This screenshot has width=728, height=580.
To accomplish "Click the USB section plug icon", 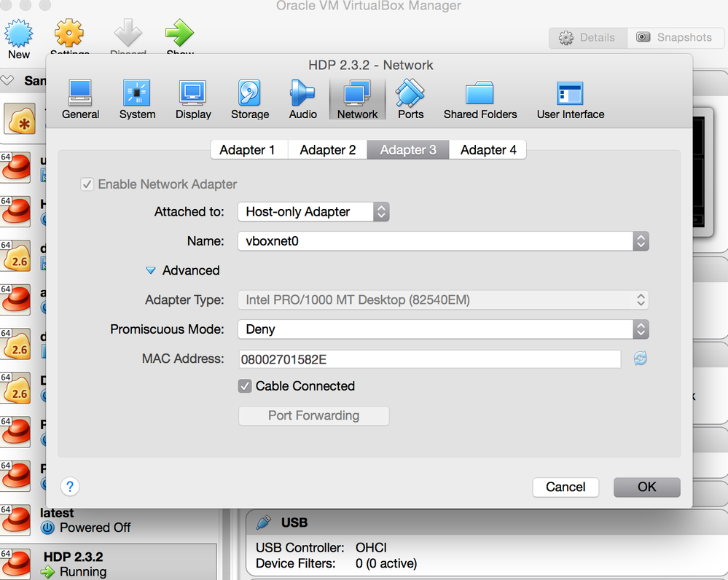I will [263, 522].
